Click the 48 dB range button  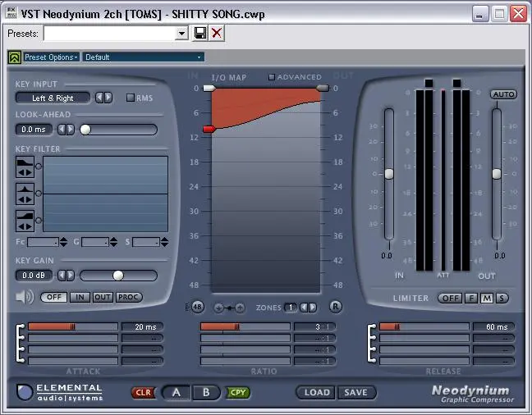click(x=197, y=308)
